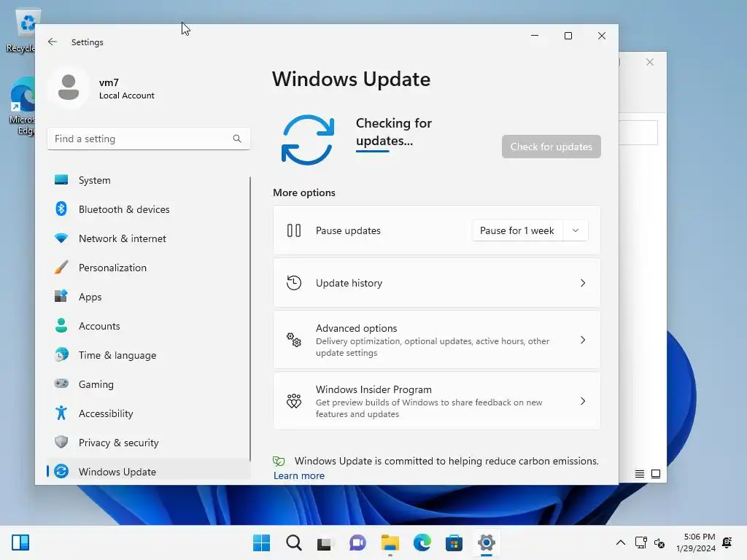
Task: Open Advanced options chevron
Action: (x=583, y=340)
